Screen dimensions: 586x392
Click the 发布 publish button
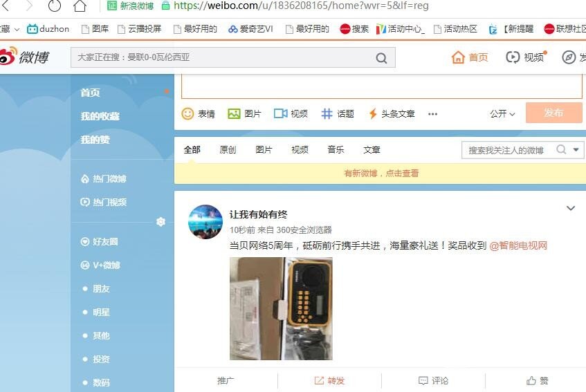554,113
